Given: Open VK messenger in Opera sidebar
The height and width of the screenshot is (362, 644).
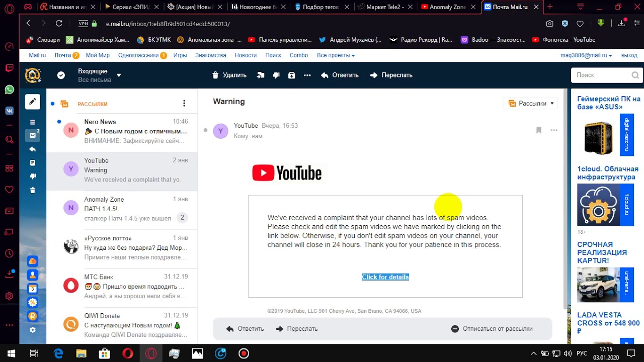Looking at the screenshot, I should tap(9, 111).
